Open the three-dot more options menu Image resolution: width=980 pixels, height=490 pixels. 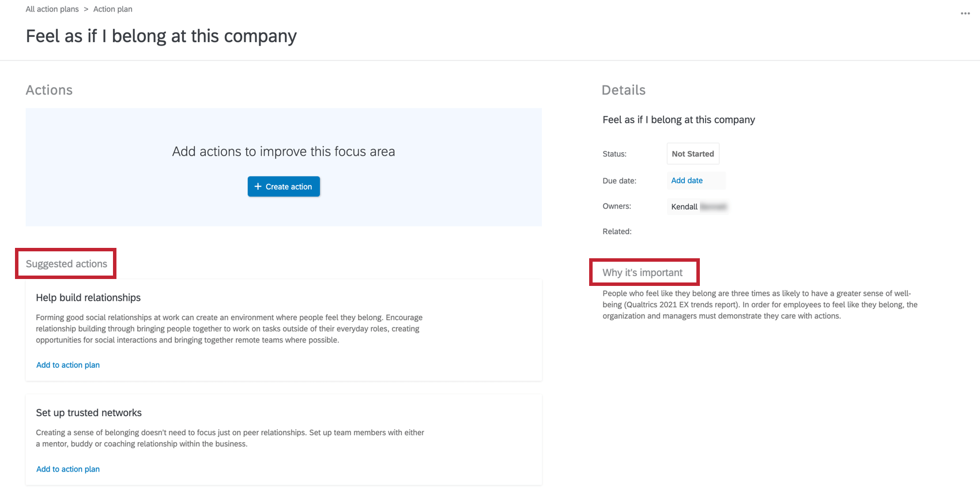[x=965, y=13]
